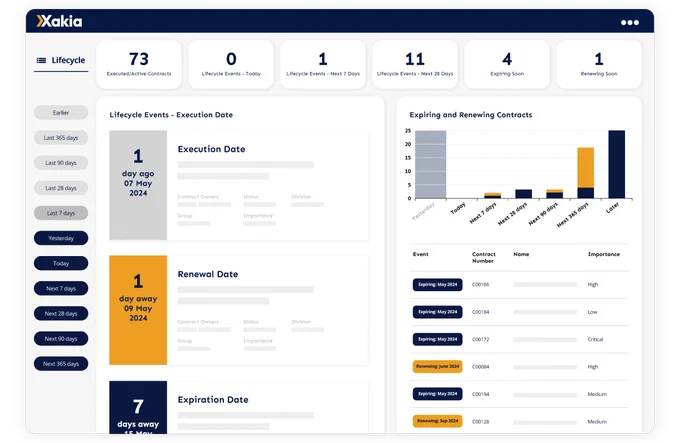The height and width of the screenshot is (443, 680).
Task: Click the Next 28 days chart bar
Action: click(x=523, y=194)
